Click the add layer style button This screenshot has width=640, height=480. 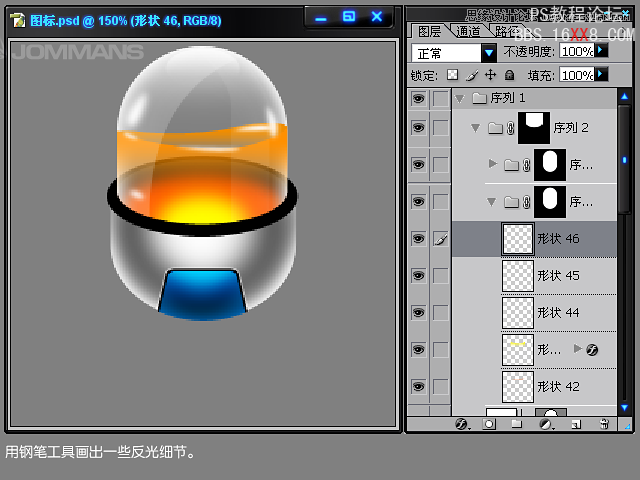(462, 424)
